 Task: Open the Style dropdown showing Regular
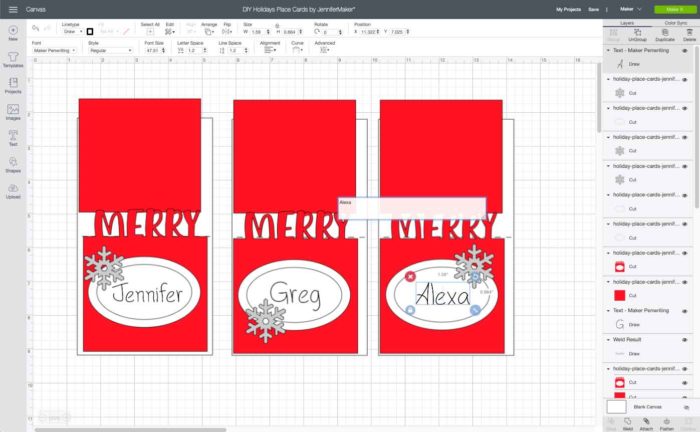pyautogui.click(x=110, y=50)
